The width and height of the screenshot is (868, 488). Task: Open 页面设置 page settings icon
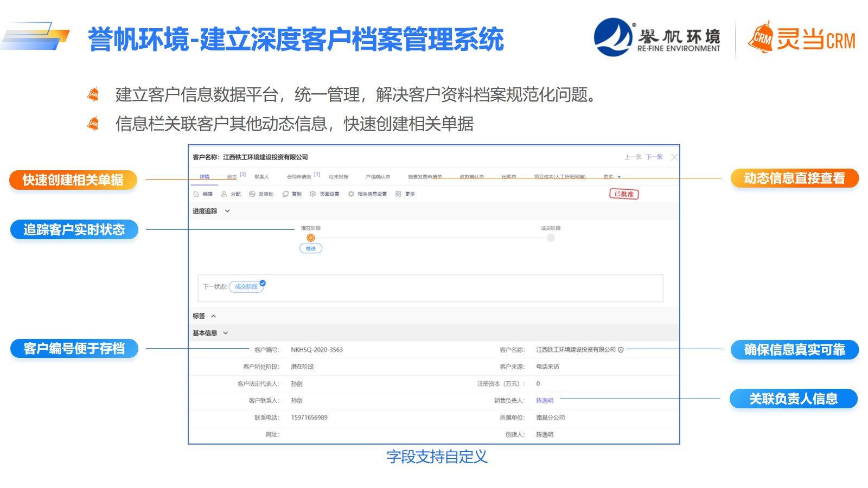tap(313, 194)
